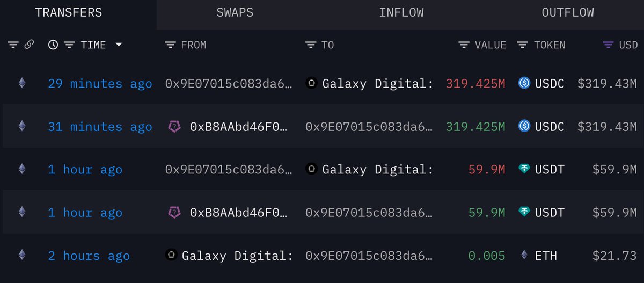Click USDT token icon in third row
The height and width of the screenshot is (283, 644).
pyautogui.click(x=524, y=170)
